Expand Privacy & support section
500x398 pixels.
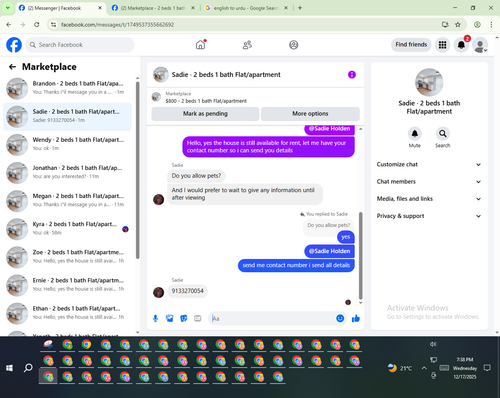(429, 216)
